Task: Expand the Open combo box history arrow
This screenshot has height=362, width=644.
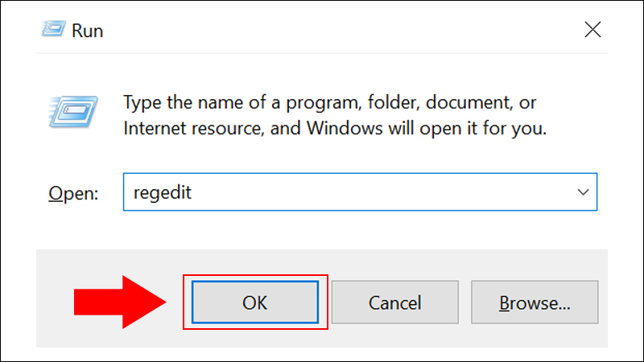Action: click(583, 192)
